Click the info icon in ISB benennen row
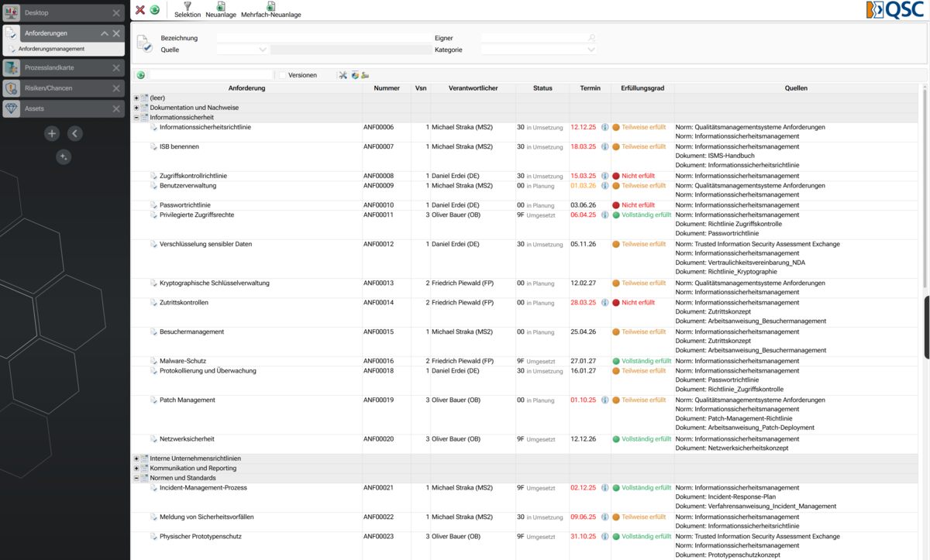The height and width of the screenshot is (560, 930). point(605,146)
